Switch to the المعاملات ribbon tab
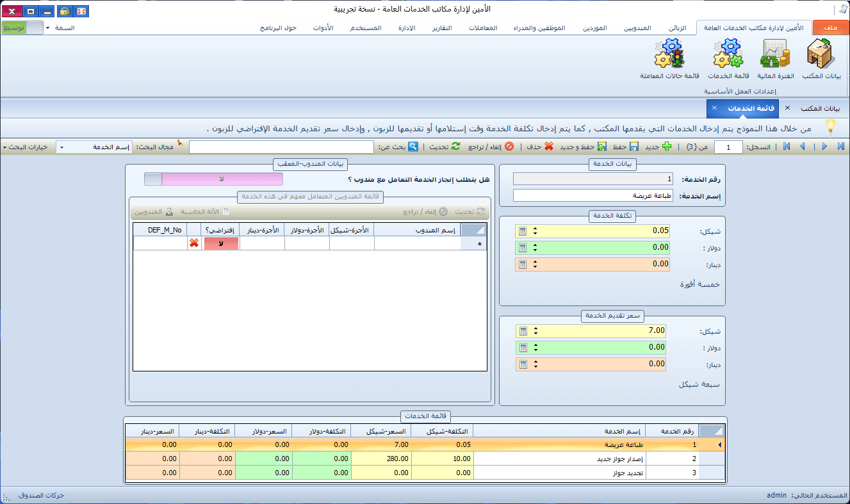Viewport: 850px width, 504px height. tap(484, 28)
